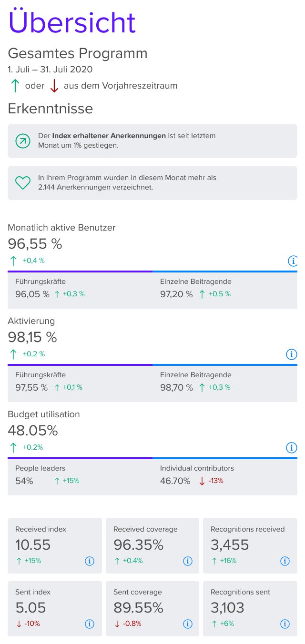
Task: Show info on Sent coverage card
Action: click(x=187, y=624)
